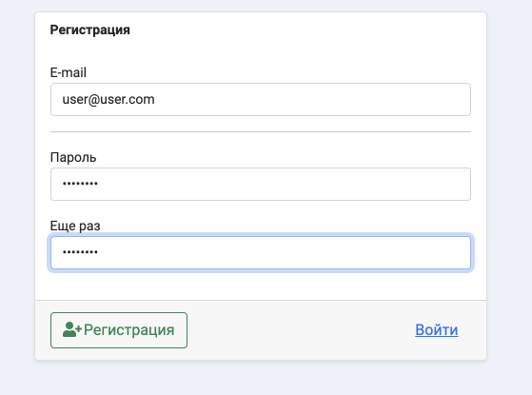Viewport: 532px width, 395px height.
Task: Click the masked dots in the Еще раз field
Action: (80, 252)
